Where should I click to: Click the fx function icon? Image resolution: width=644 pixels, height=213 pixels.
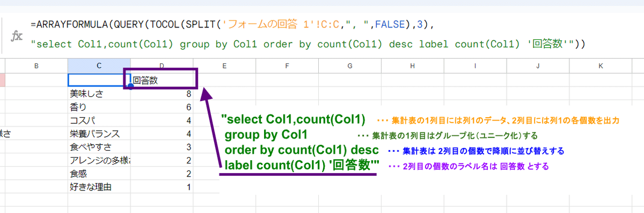tap(17, 36)
